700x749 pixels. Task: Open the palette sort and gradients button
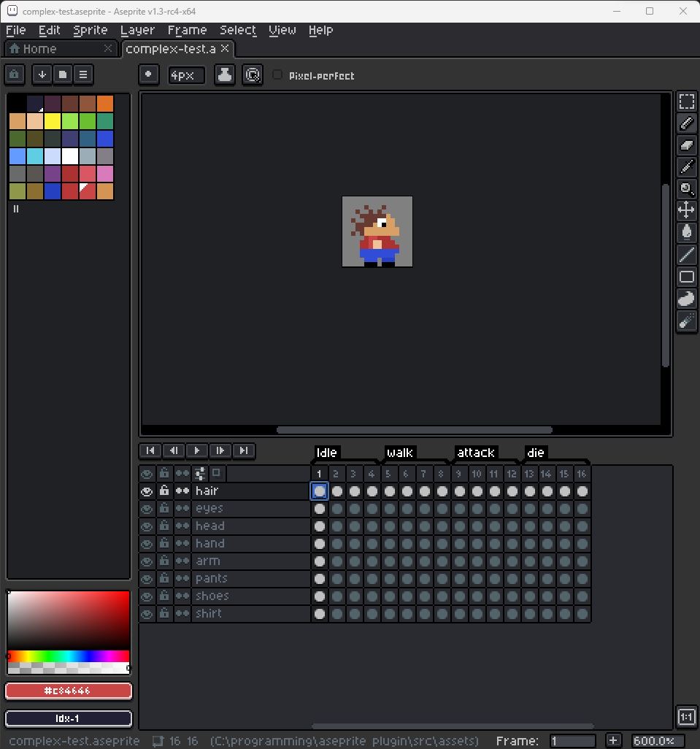pos(42,74)
